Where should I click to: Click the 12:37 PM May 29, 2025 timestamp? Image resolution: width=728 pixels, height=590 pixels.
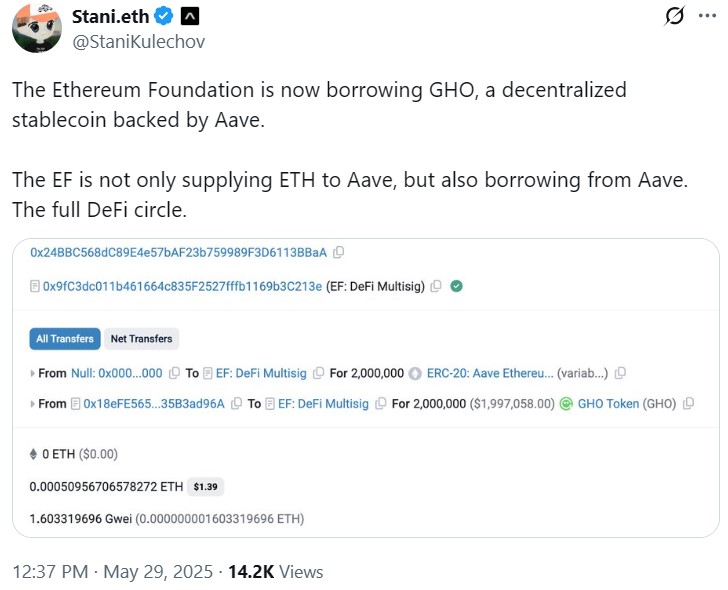coord(113,572)
